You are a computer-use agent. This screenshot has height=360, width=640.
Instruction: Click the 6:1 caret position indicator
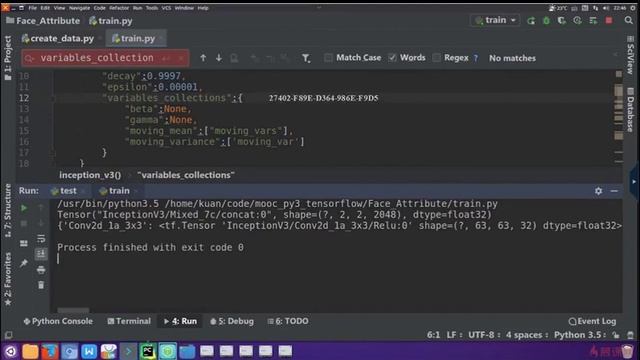433,335
